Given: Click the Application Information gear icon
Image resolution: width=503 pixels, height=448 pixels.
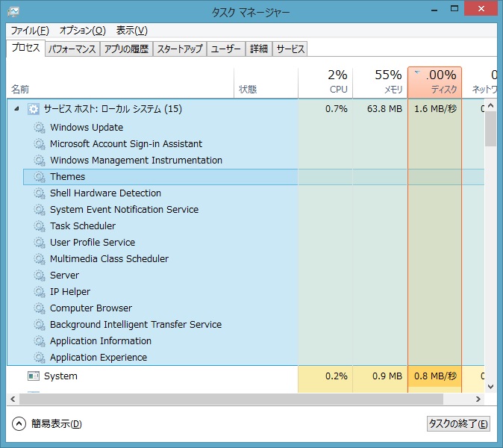Looking at the screenshot, I should click(40, 340).
